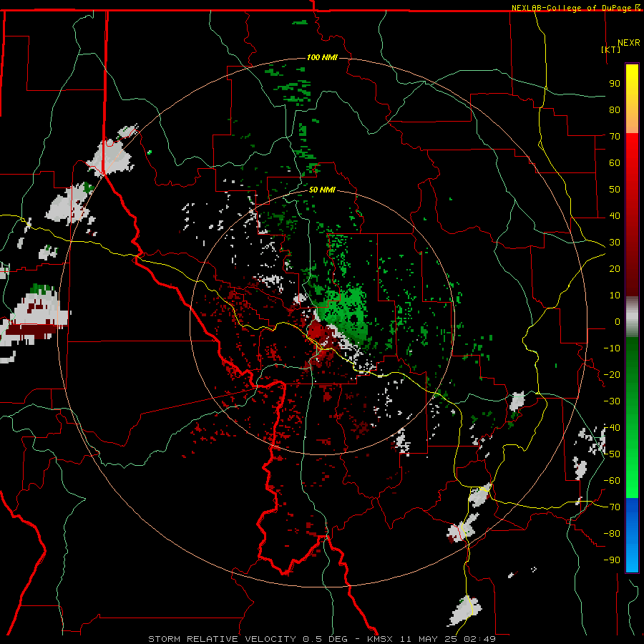Click the NEXLAB-College of DuPage watermark text
Image resolution: width=644 pixels, height=644 pixels.
point(575,8)
